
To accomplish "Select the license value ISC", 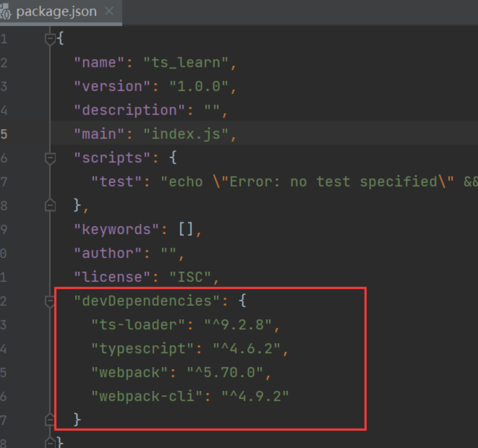I will (x=192, y=277).
